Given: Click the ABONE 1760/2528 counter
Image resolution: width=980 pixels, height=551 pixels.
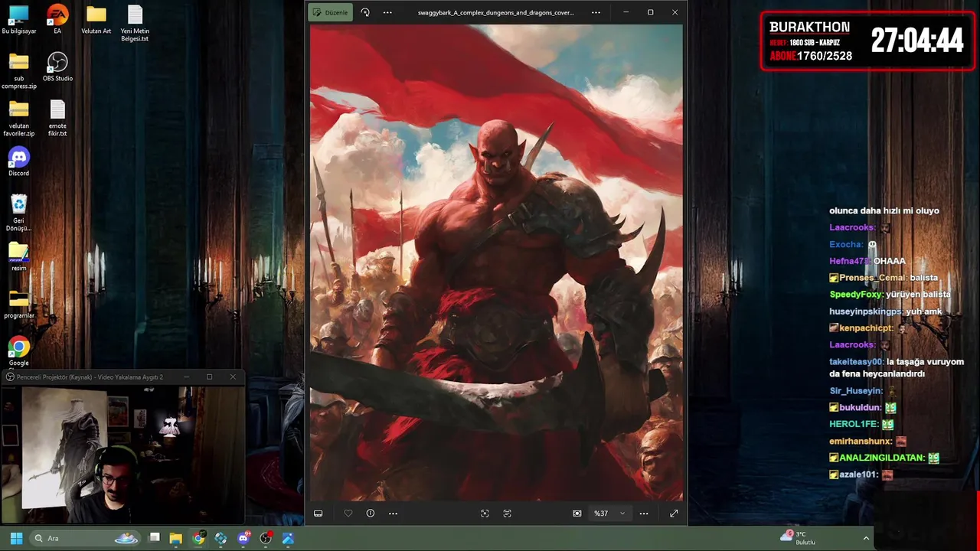Looking at the screenshot, I should 811,56.
